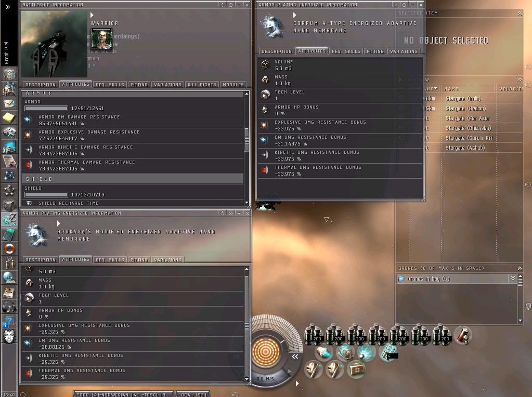Click Drones panel scroll-down arrow

click(x=520, y=321)
